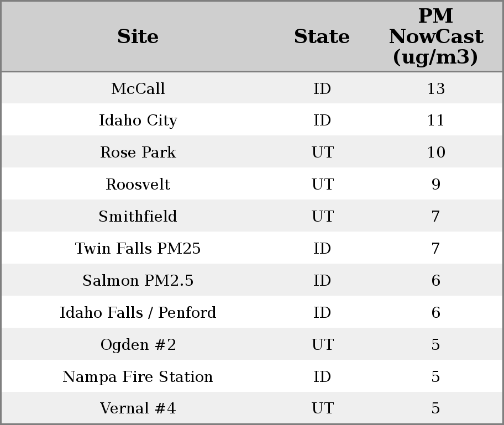Click the Site column header
504x425 pixels.
pos(138,37)
